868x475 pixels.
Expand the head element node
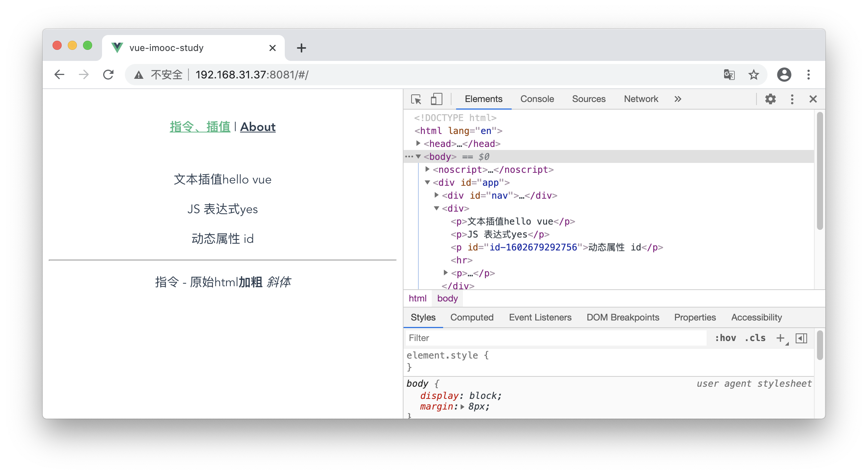[x=418, y=143]
